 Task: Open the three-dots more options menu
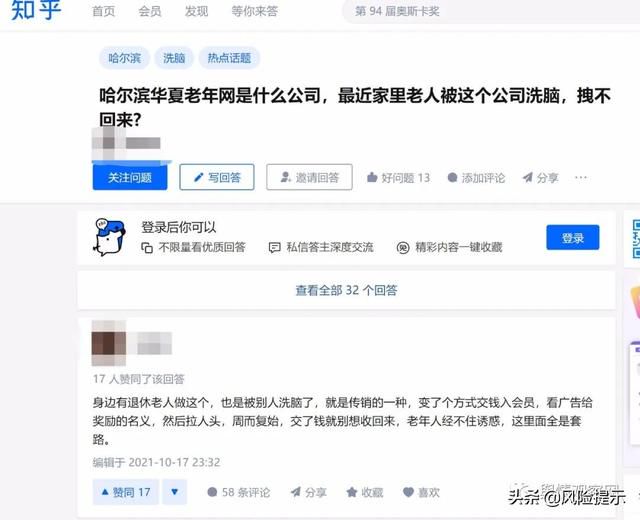point(581,178)
